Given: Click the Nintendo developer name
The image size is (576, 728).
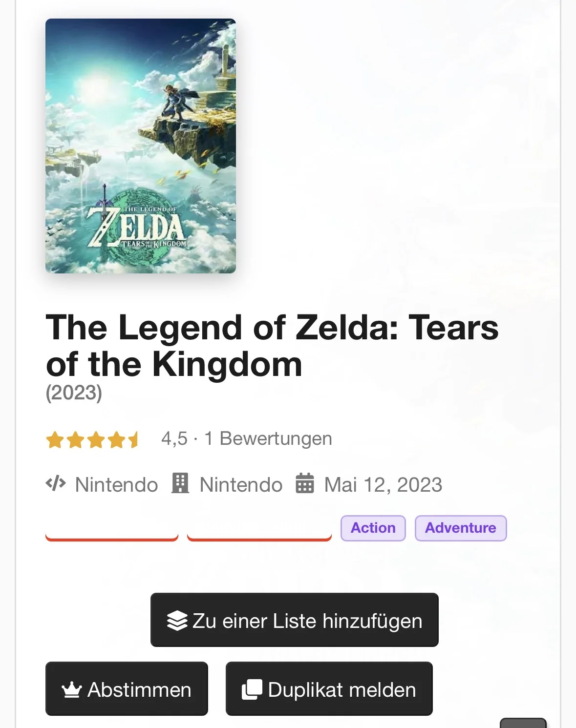Looking at the screenshot, I should click(116, 485).
